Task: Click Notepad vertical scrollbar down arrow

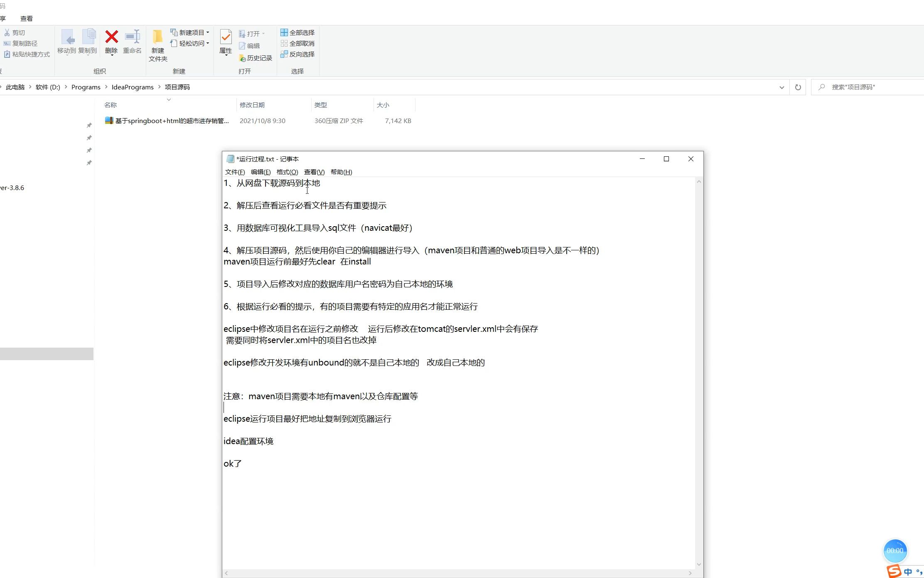Action: coord(699,564)
